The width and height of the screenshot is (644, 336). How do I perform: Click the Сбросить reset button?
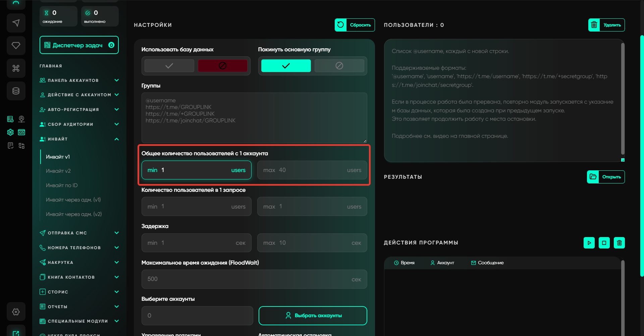pos(355,25)
